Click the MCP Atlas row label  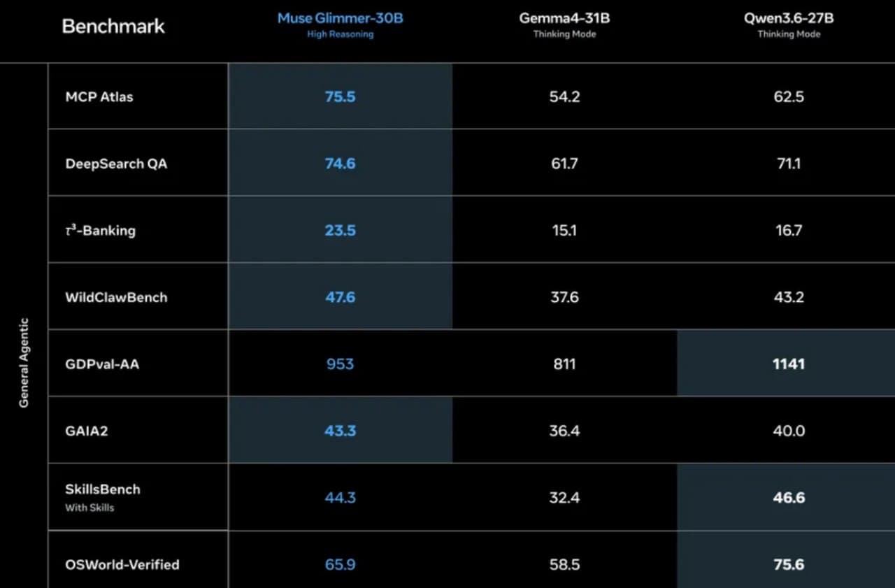click(x=99, y=96)
